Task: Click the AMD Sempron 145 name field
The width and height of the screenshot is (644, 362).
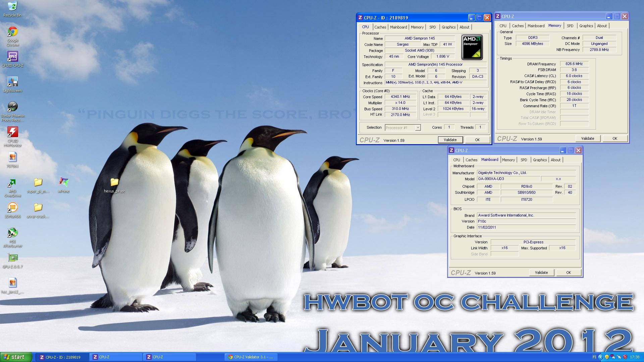Action: [420, 38]
